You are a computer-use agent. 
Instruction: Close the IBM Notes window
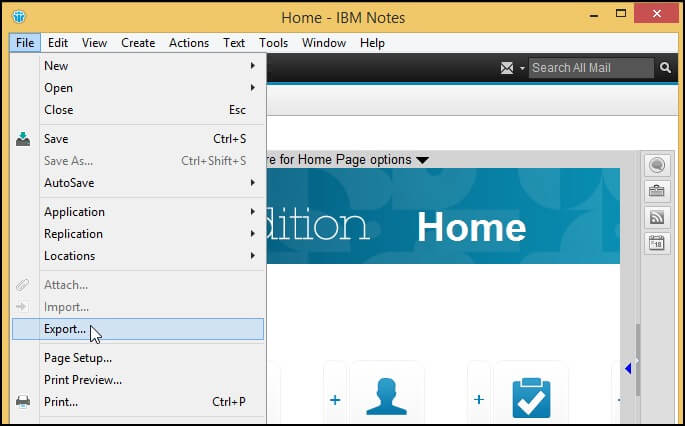coord(657,14)
